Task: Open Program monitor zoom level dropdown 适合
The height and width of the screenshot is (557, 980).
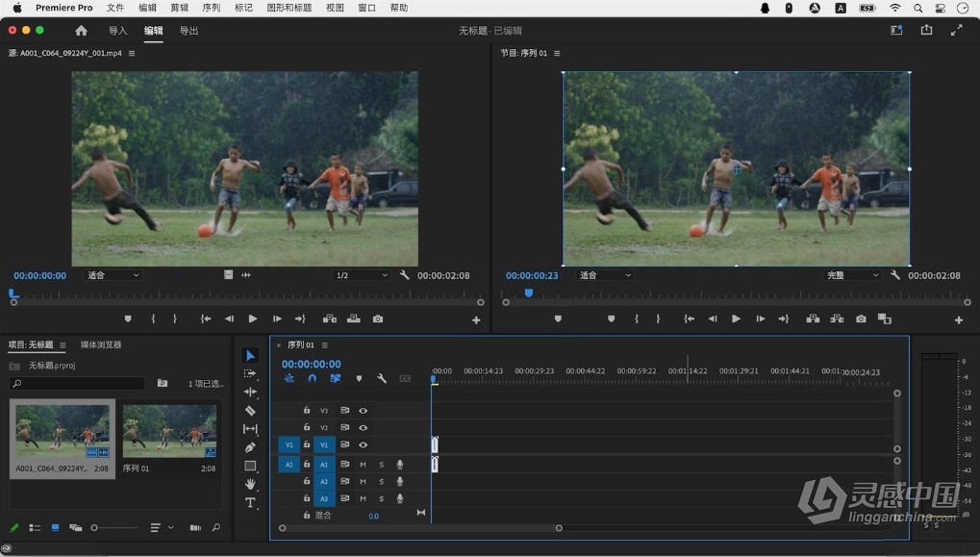Action: tap(604, 275)
